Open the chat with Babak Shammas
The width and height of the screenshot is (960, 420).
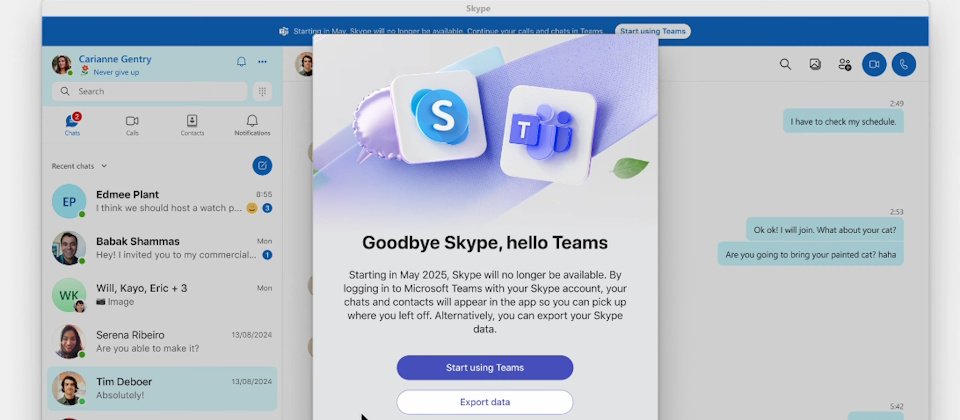(x=162, y=248)
